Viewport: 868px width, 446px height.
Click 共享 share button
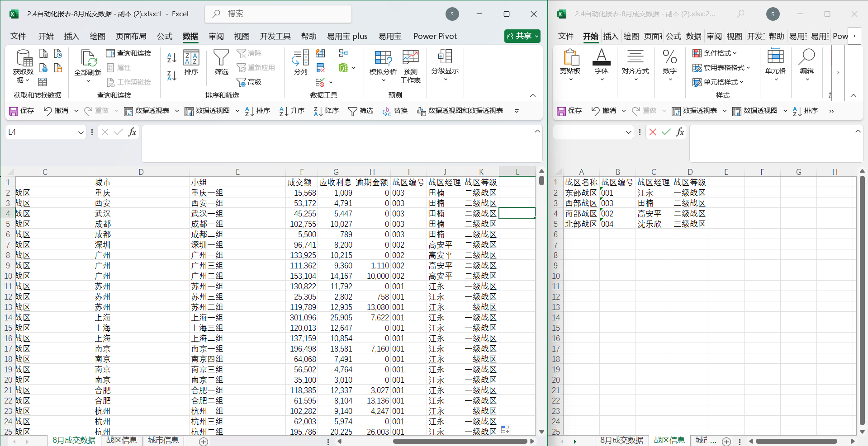(522, 36)
